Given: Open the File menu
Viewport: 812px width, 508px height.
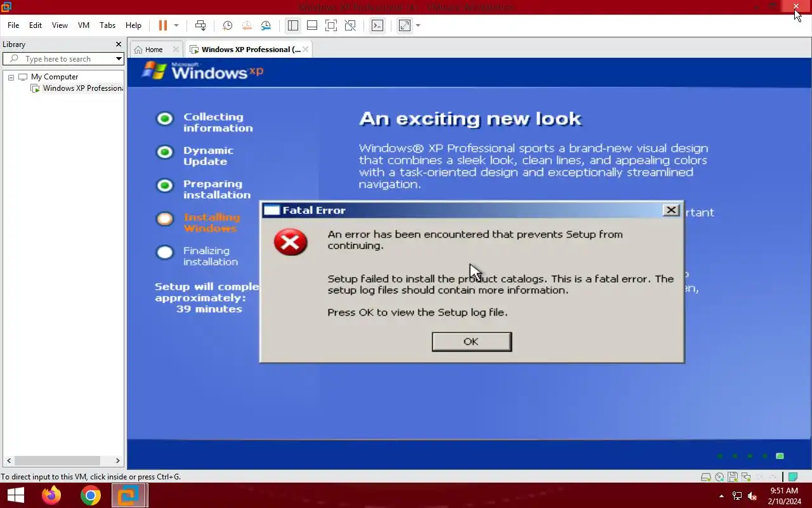Looking at the screenshot, I should (13, 25).
